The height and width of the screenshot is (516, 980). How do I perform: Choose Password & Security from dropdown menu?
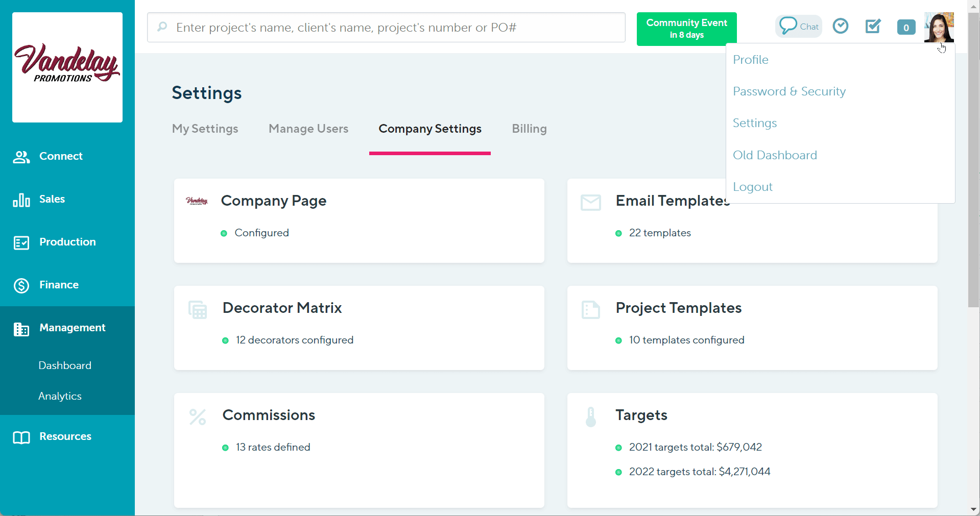point(789,91)
